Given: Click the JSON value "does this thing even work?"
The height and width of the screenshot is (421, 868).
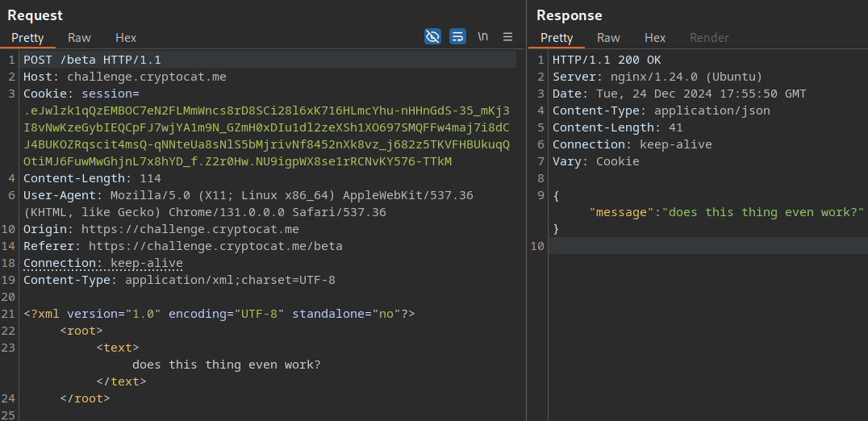Looking at the screenshot, I should [763, 212].
